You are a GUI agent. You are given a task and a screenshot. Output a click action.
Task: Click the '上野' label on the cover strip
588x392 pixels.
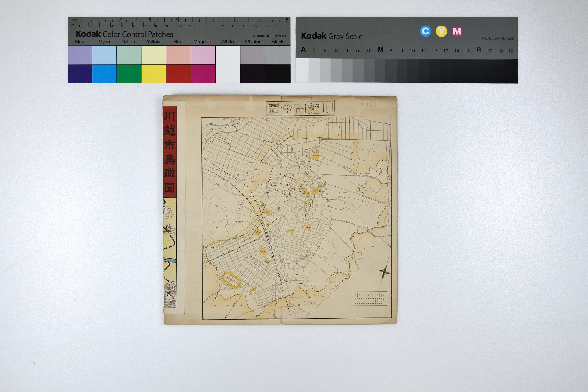tap(173, 286)
